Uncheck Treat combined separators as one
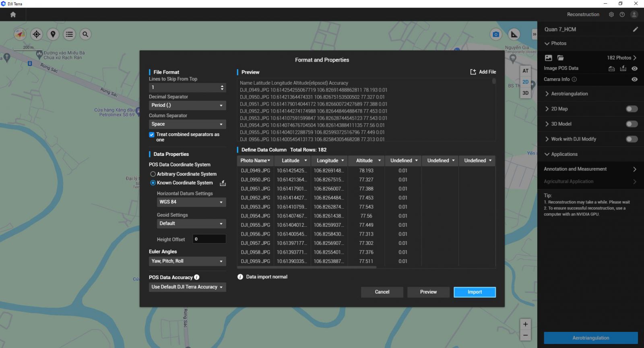The width and height of the screenshot is (644, 348). [x=152, y=135]
